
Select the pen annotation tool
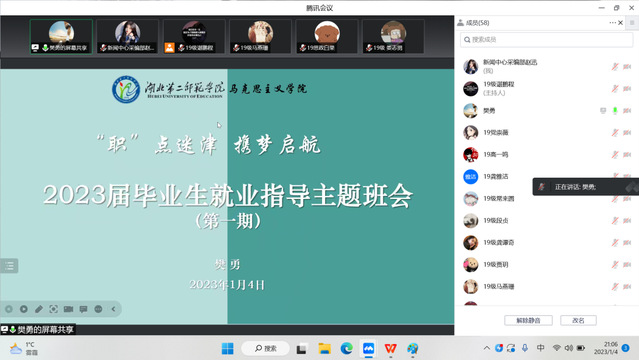(x=39, y=309)
